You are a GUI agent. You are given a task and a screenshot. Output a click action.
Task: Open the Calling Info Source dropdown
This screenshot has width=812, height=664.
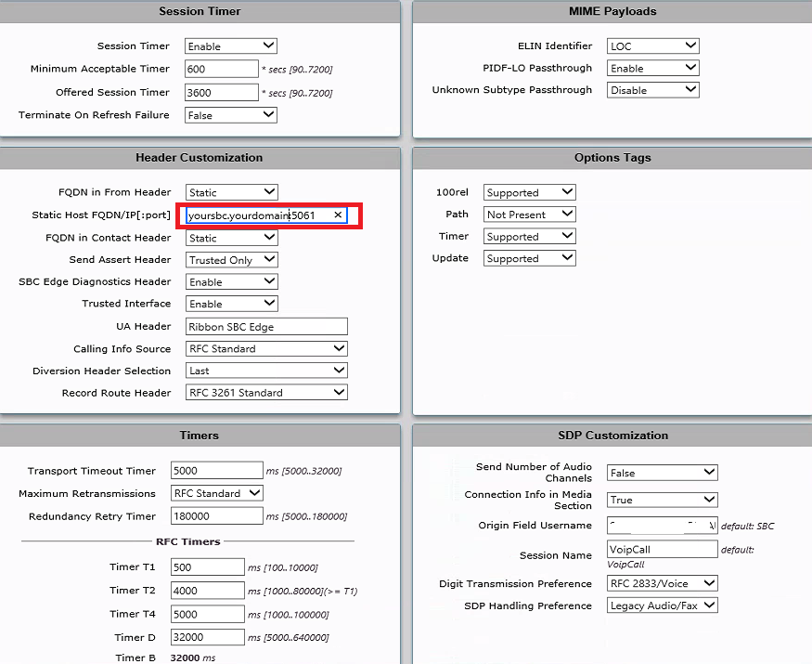click(266, 348)
